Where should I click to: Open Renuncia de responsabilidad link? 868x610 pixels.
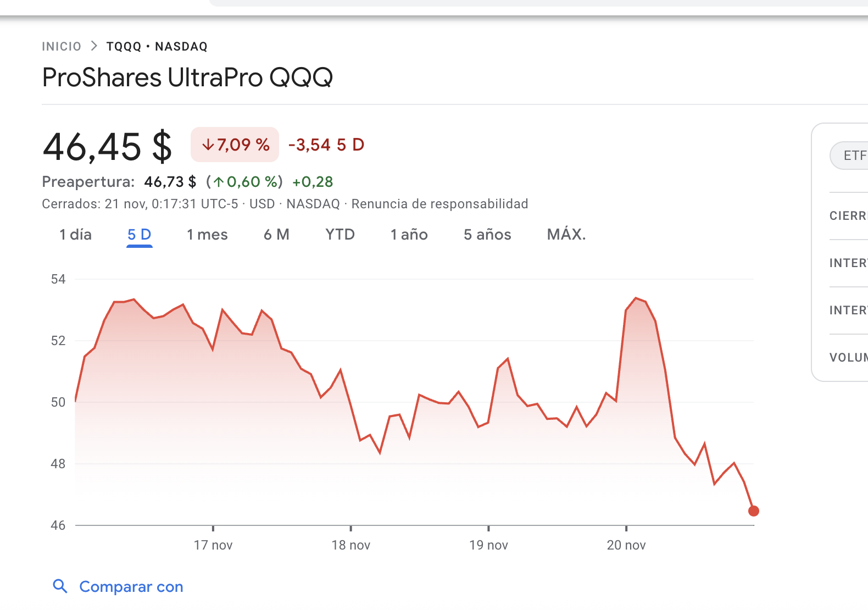[439, 204]
